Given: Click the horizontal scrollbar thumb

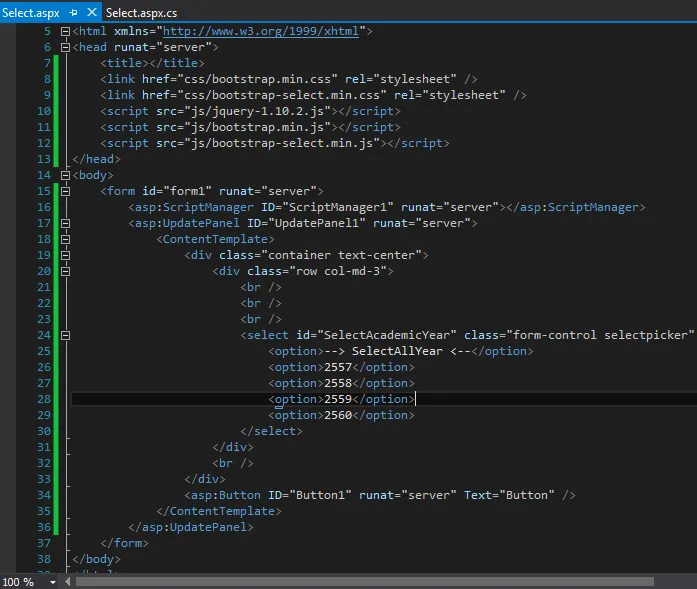Looking at the screenshot, I should (365, 581).
